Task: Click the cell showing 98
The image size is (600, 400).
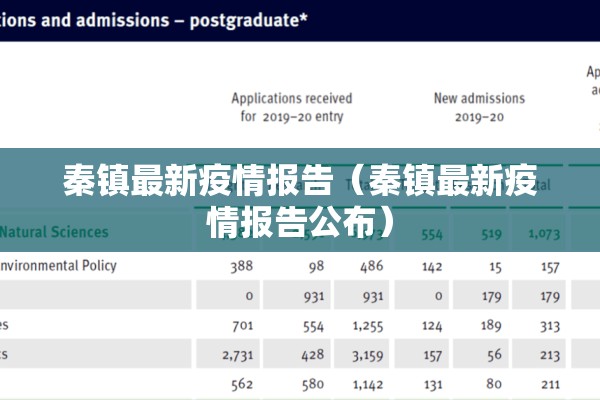Action: point(316,266)
